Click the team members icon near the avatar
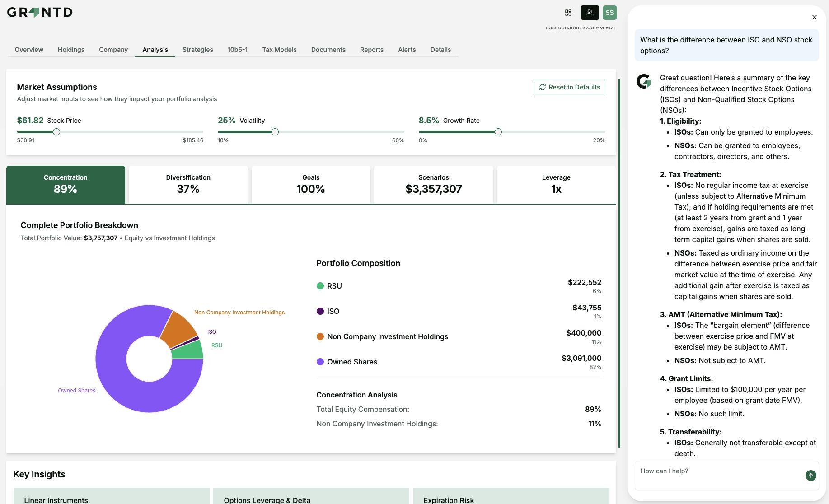Viewport: 829px width, 504px height. point(589,13)
